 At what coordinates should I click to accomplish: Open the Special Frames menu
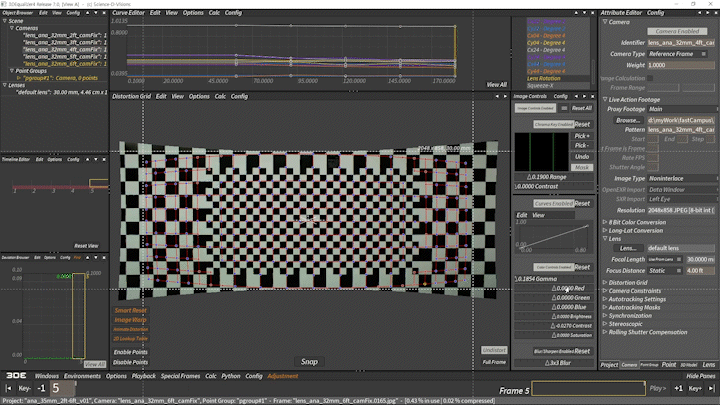tap(180, 376)
